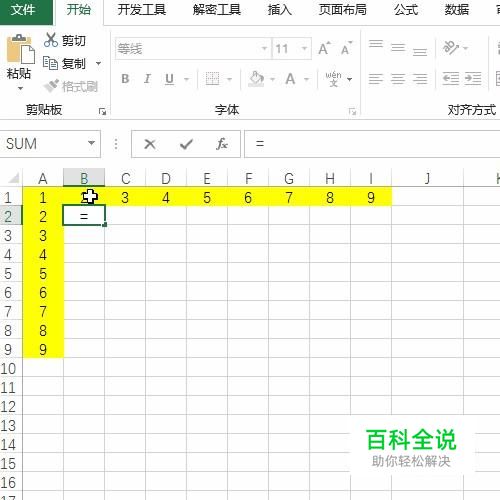Open the font name dropdown

tap(264, 49)
